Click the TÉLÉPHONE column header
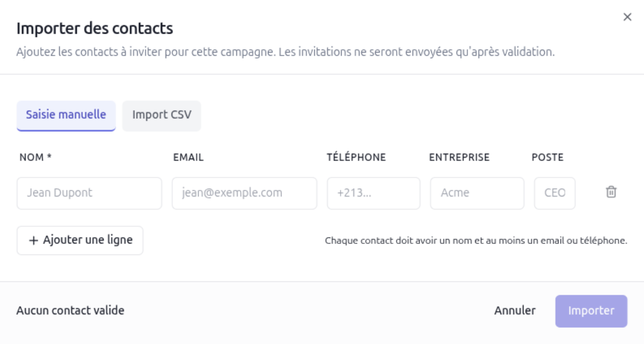Screen dimensions: 644x344 [x=356, y=157]
